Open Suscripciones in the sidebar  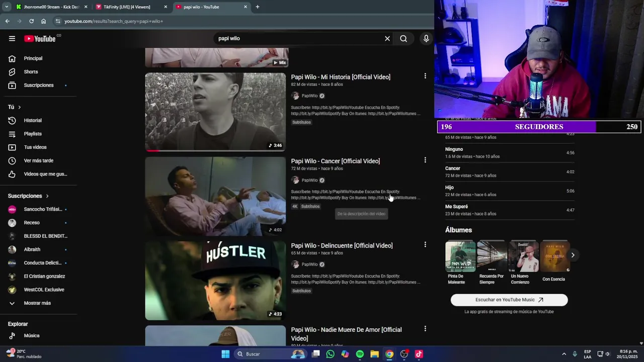[38, 85]
